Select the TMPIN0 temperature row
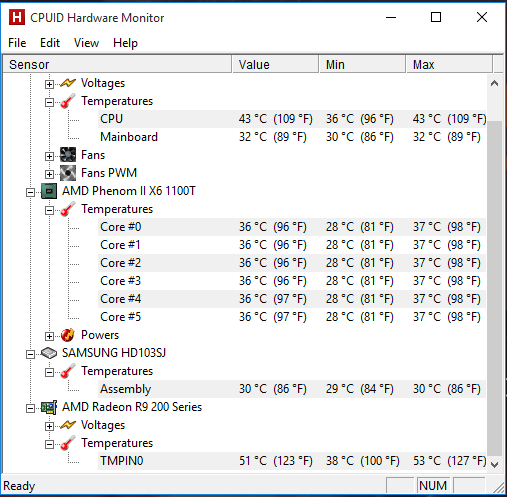Image resolution: width=507 pixels, height=497 pixels. pyautogui.click(x=292, y=461)
